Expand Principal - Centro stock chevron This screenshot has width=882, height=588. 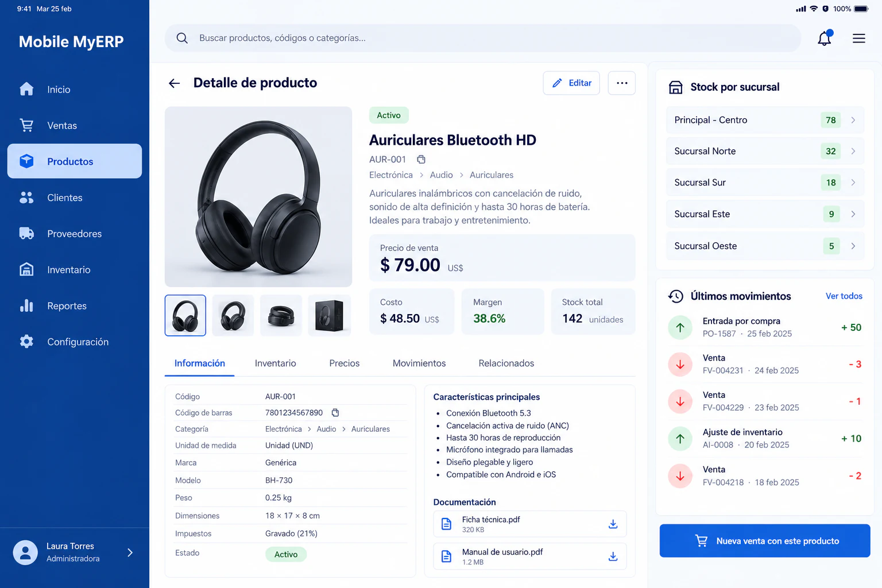pyautogui.click(x=853, y=120)
